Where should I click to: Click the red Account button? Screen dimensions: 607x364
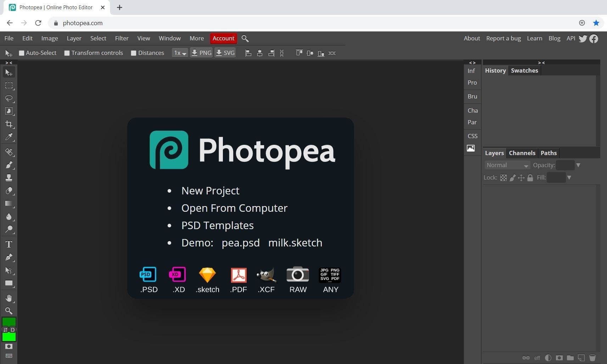coord(223,38)
